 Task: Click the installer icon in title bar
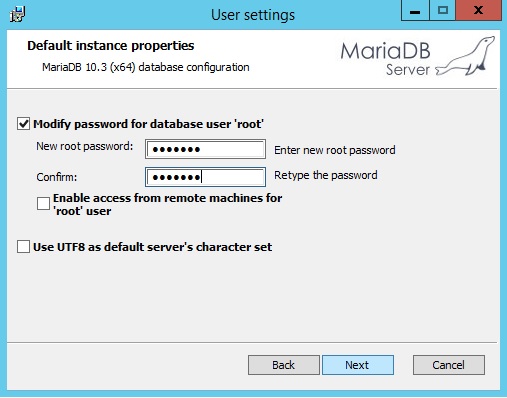pos(17,14)
